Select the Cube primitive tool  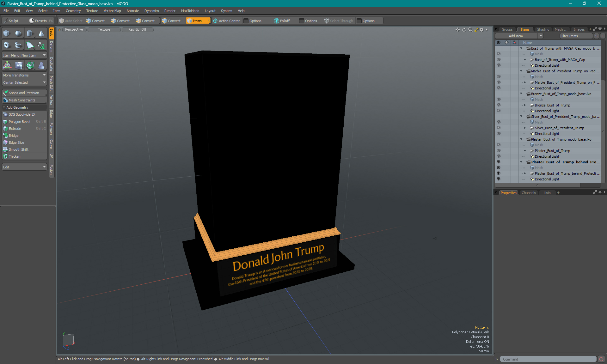7,33
